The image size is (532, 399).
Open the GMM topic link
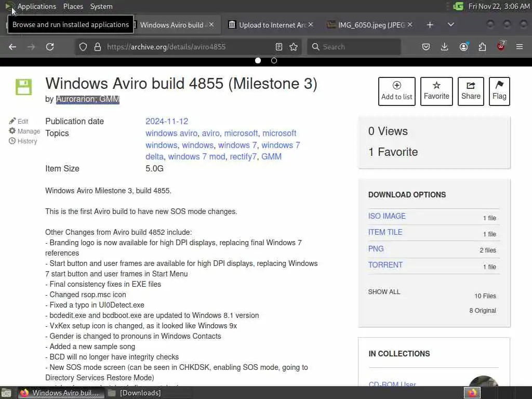tap(271, 157)
